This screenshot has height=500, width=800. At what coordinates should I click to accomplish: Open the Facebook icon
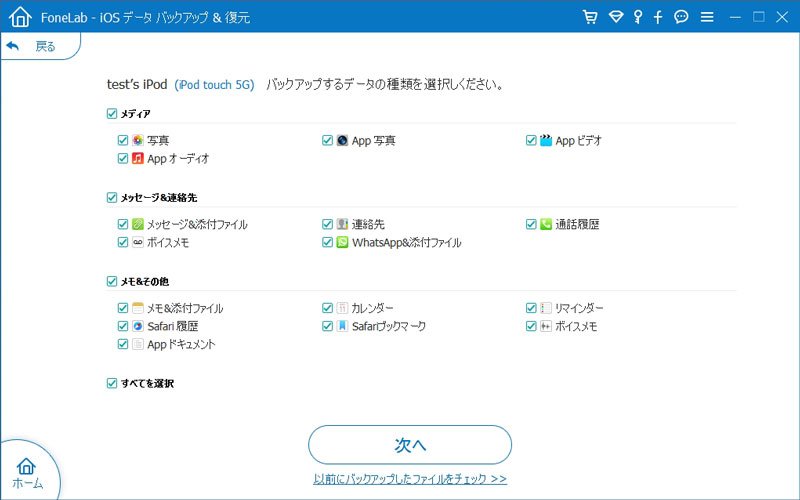pyautogui.click(x=658, y=17)
